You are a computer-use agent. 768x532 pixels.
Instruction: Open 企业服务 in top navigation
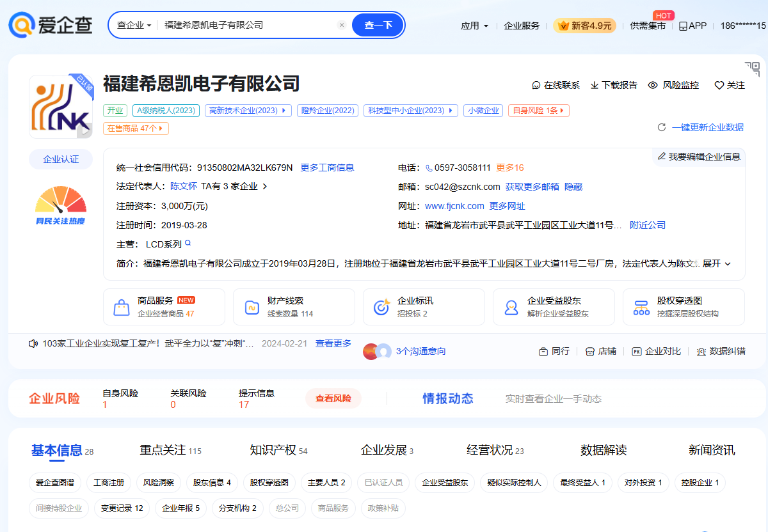(522, 26)
